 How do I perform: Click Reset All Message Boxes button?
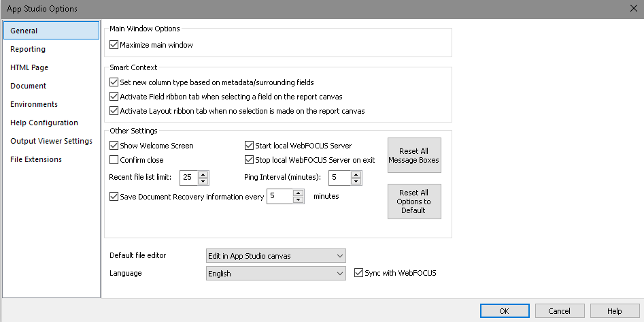pyautogui.click(x=414, y=155)
